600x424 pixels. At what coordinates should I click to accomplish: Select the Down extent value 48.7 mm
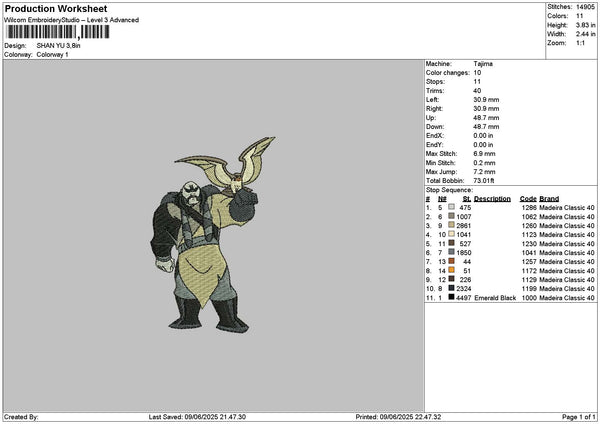[x=486, y=127]
